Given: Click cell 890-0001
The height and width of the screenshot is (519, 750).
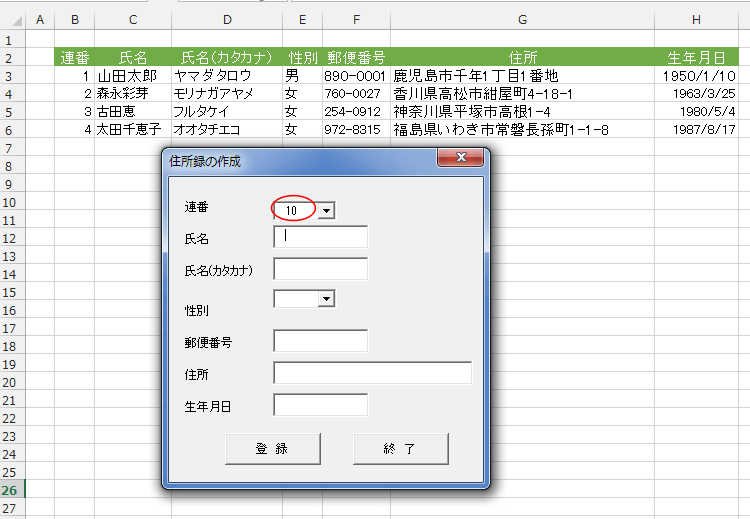Looking at the screenshot, I should (x=356, y=76).
